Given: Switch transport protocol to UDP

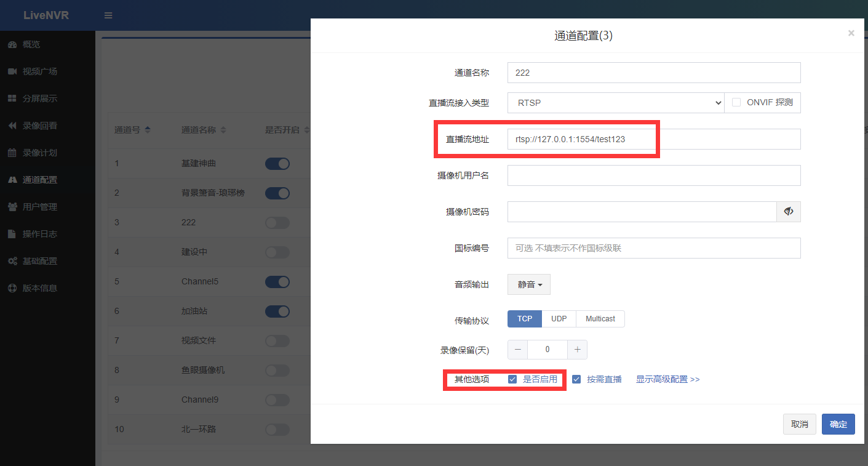Looking at the screenshot, I should click(x=558, y=318).
